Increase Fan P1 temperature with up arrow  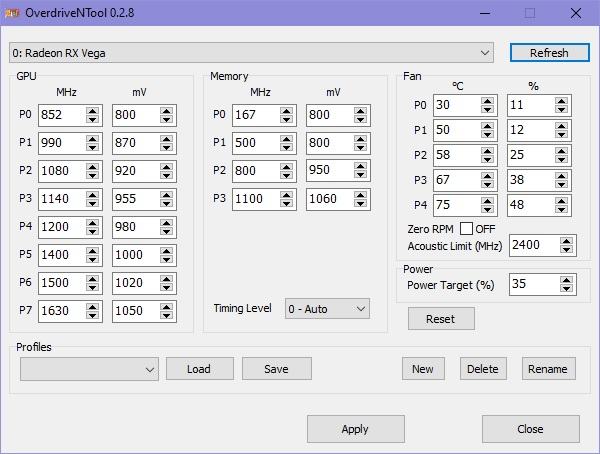487,126
